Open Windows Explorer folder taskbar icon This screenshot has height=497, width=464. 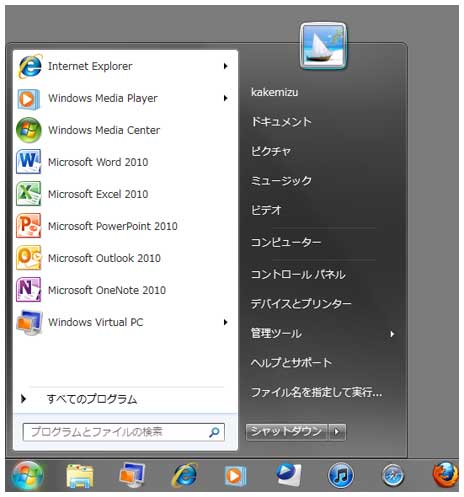click(x=79, y=476)
